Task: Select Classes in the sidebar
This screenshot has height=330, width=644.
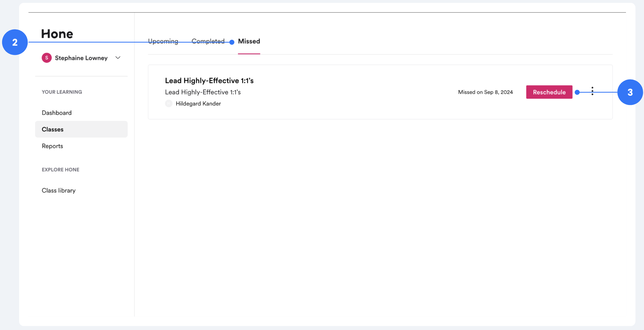Action: coord(53,129)
